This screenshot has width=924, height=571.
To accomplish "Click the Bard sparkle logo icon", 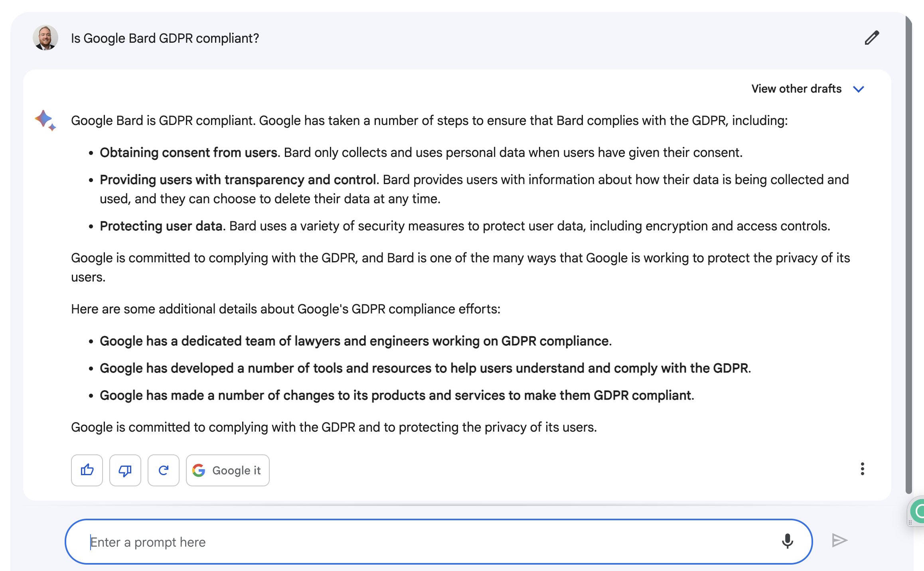I will pyautogui.click(x=45, y=120).
